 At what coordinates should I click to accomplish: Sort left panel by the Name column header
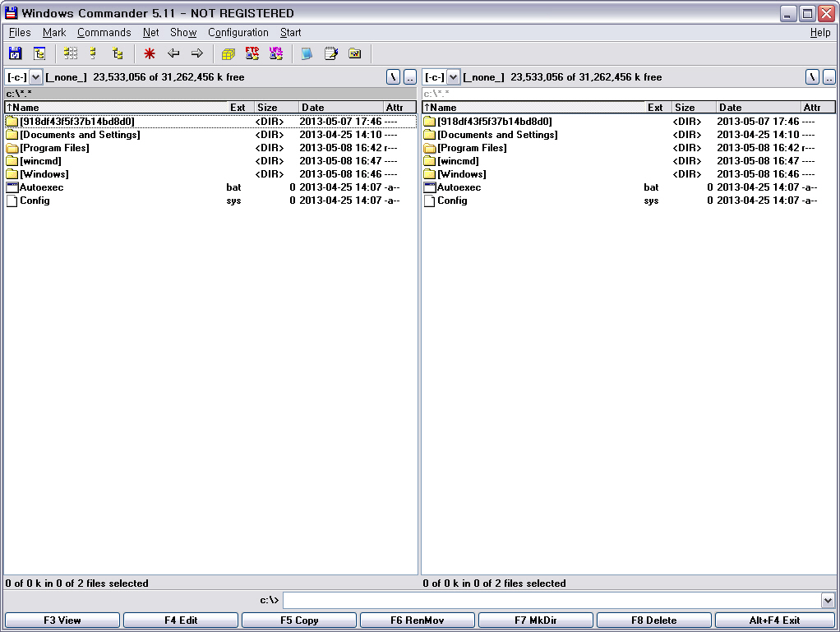tap(117, 107)
